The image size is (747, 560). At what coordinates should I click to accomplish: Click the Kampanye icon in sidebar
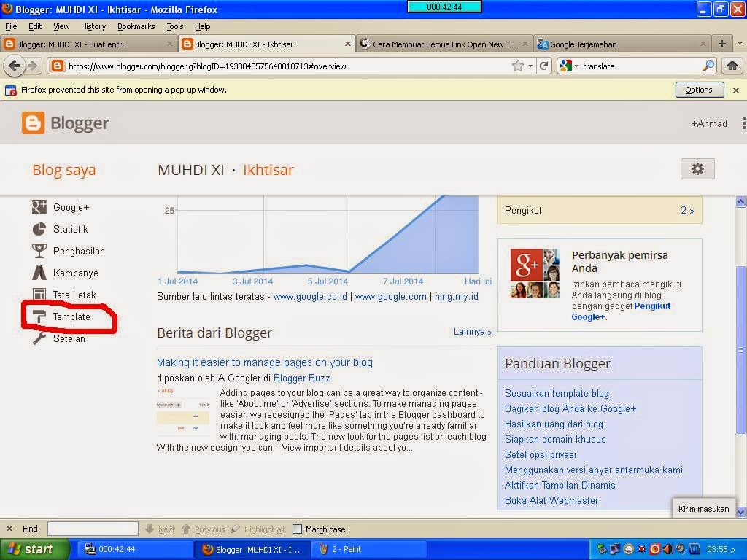pos(39,273)
